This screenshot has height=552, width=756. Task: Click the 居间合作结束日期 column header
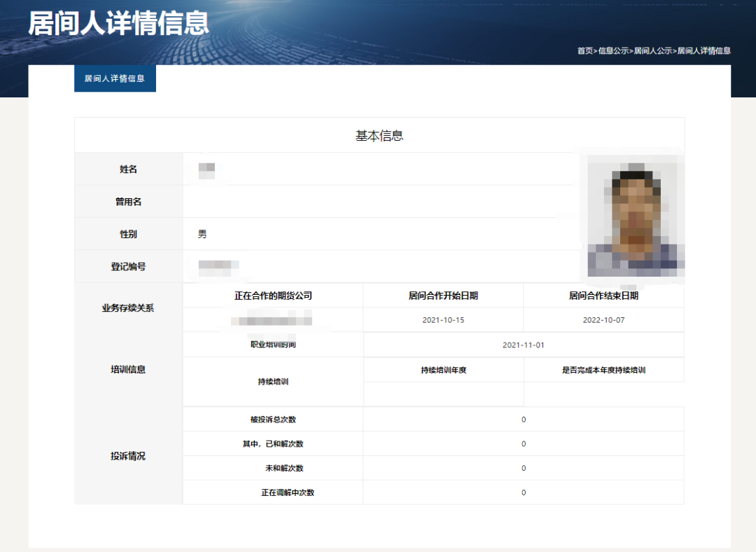coord(603,295)
